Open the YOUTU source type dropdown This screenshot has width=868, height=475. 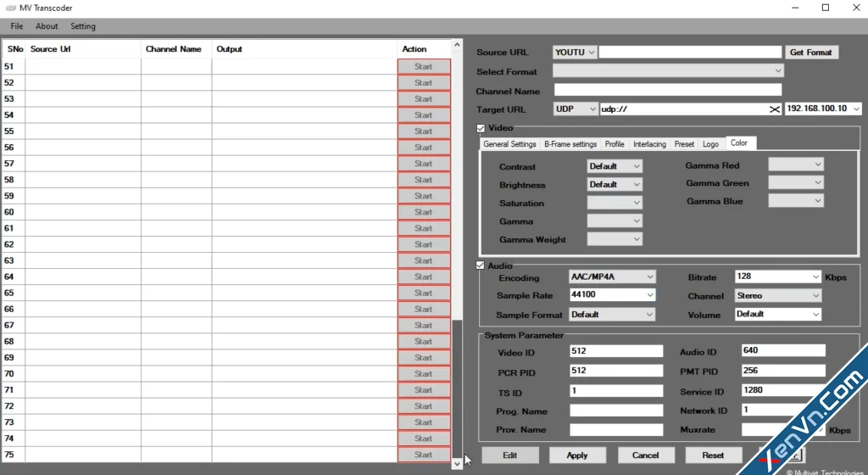point(575,52)
